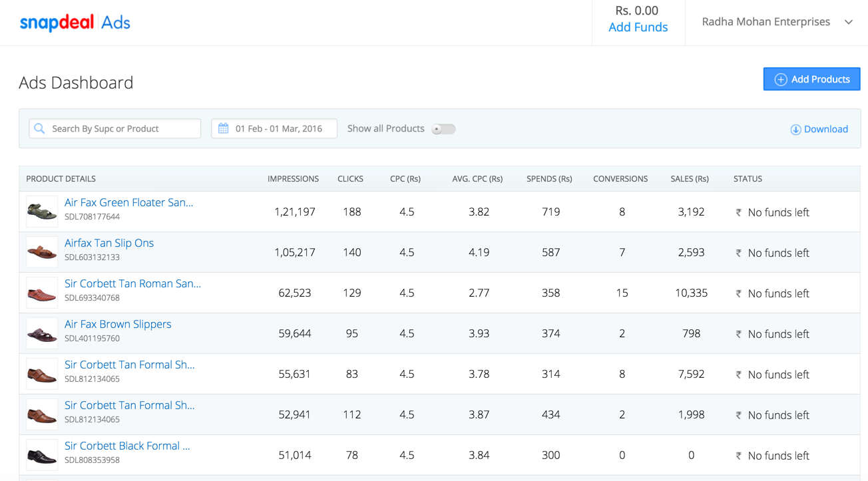Click the Airfax Tan Slip Ons thumbnail
The image size is (868, 481).
pyautogui.click(x=42, y=252)
